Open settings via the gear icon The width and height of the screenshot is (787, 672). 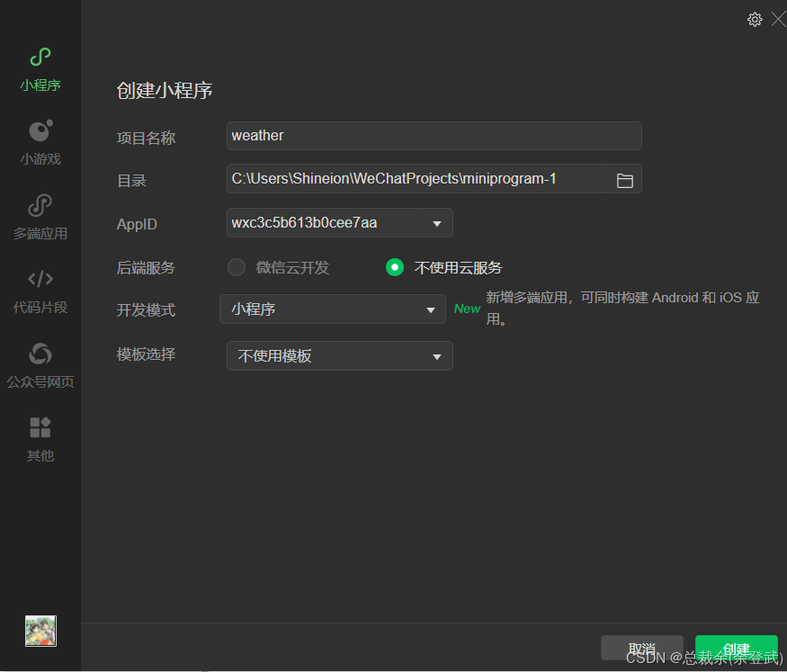click(x=755, y=20)
